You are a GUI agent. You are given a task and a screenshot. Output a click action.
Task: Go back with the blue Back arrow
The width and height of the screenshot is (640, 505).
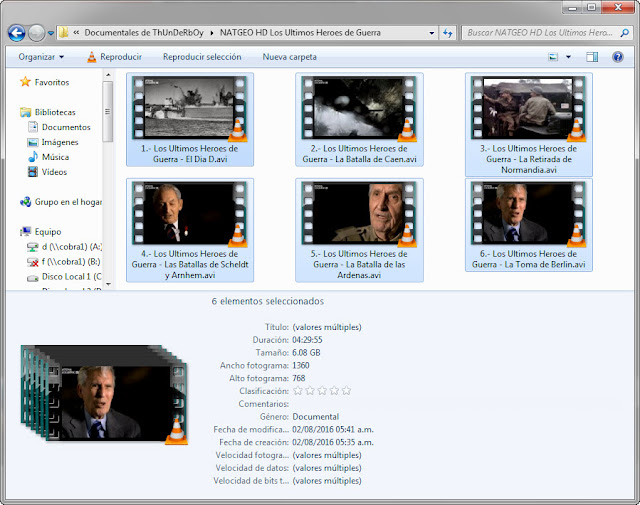(x=17, y=33)
